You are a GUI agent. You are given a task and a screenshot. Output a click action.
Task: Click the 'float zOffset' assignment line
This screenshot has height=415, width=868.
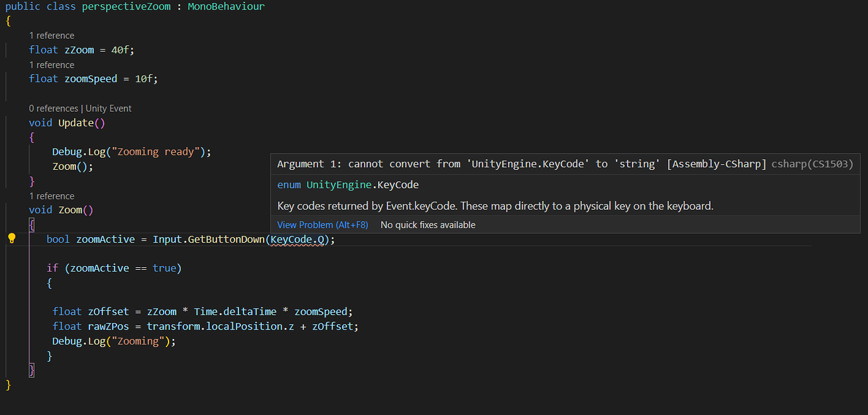click(x=203, y=312)
